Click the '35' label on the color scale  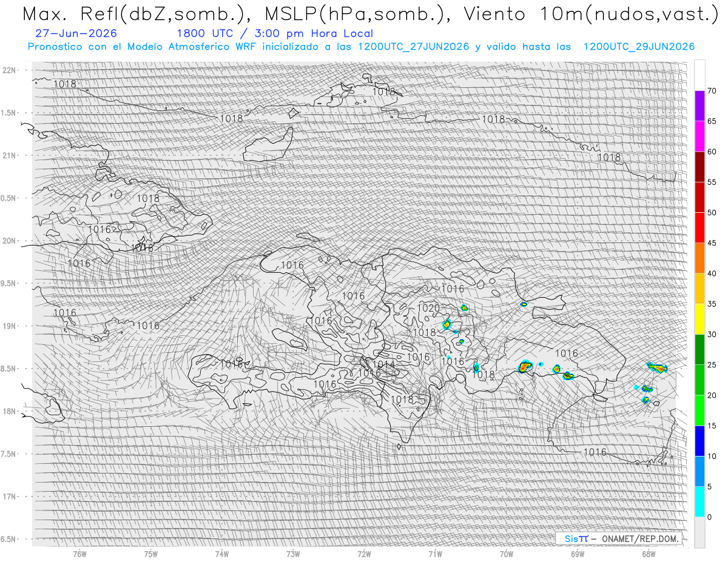[712, 304]
